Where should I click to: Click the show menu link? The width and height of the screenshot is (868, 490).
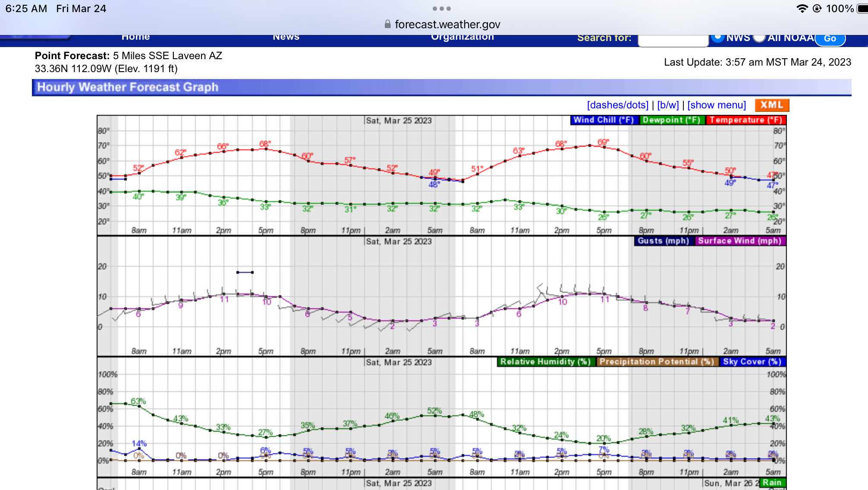pos(717,105)
